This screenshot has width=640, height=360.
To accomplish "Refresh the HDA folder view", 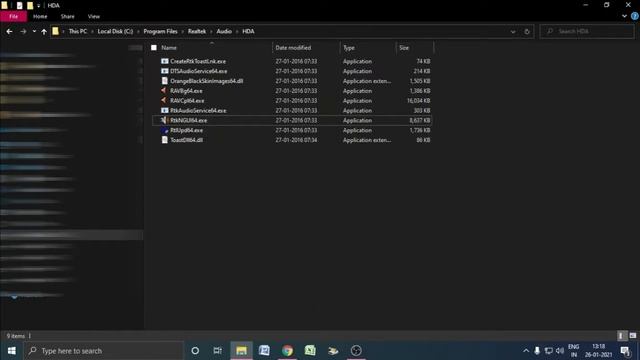I will (527, 31).
